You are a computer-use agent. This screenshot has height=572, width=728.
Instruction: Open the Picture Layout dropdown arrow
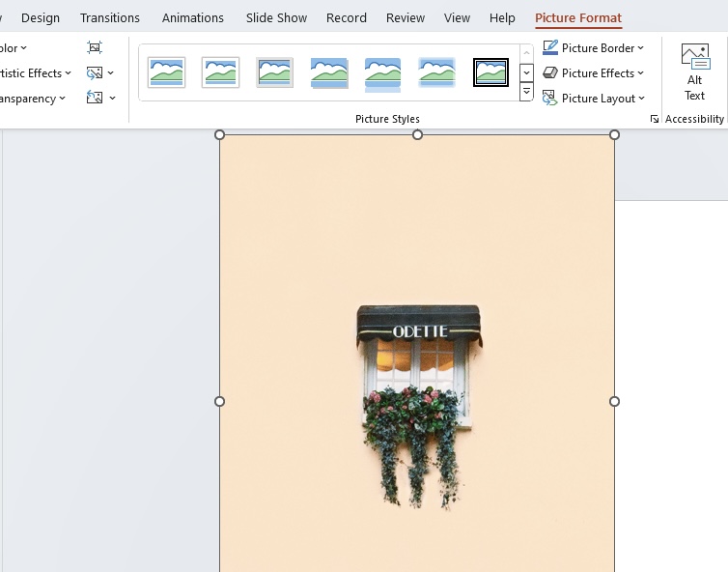pyautogui.click(x=642, y=98)
